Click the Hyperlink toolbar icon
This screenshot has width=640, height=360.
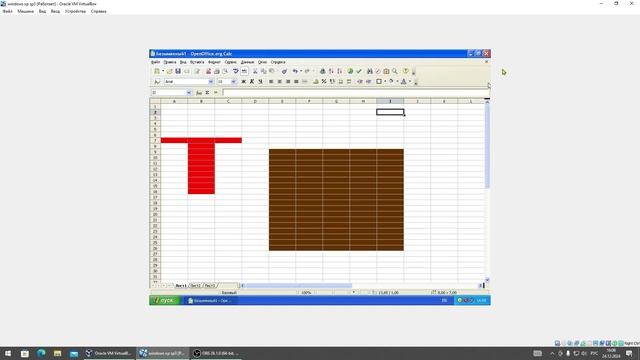[x=322, y=71]
